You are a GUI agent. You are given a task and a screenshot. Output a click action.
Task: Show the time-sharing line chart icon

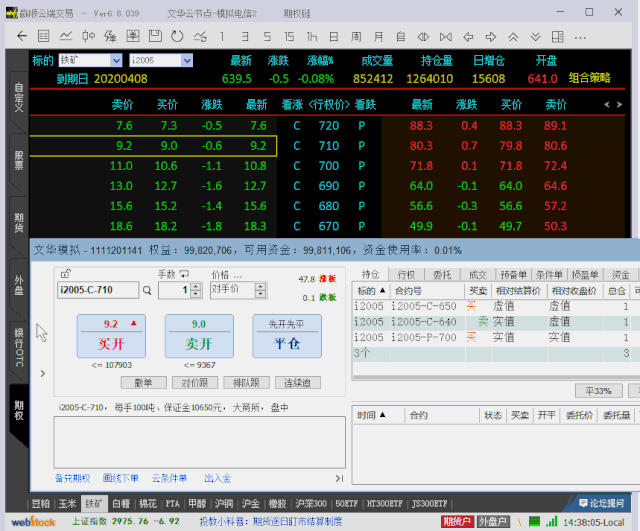coord(66,36)
